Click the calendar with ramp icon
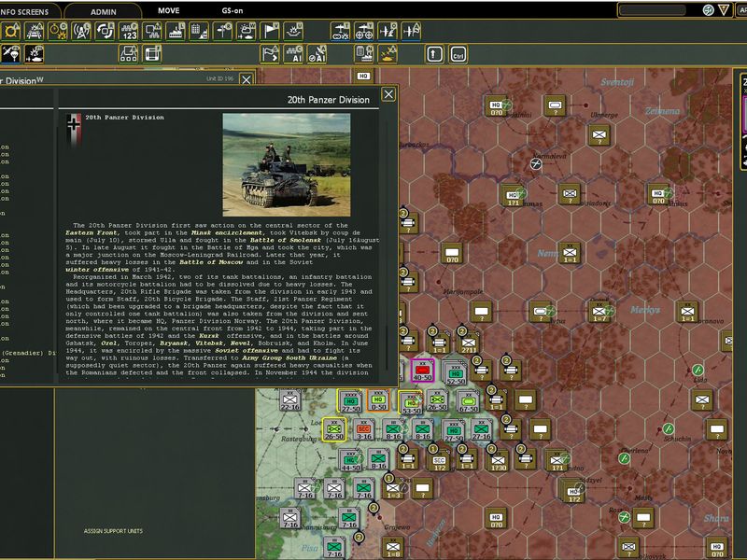 point(199,31)
